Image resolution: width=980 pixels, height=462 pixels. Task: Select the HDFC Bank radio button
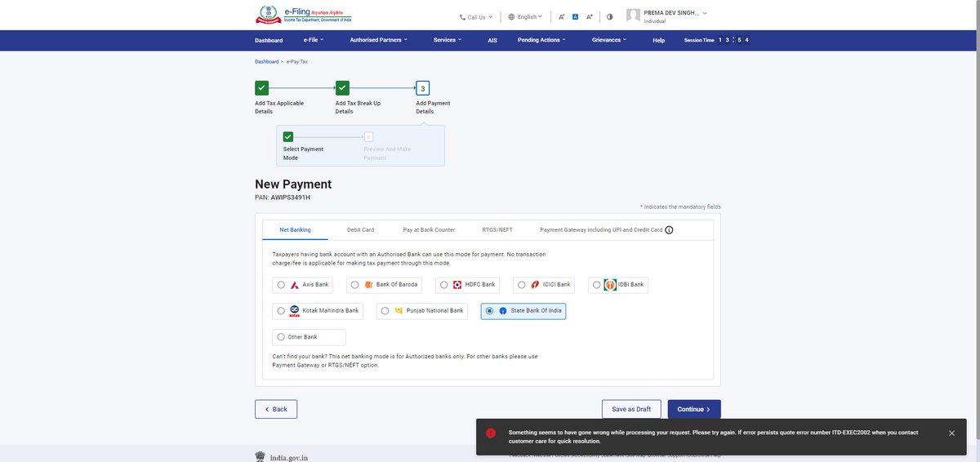tap(443, 285)
